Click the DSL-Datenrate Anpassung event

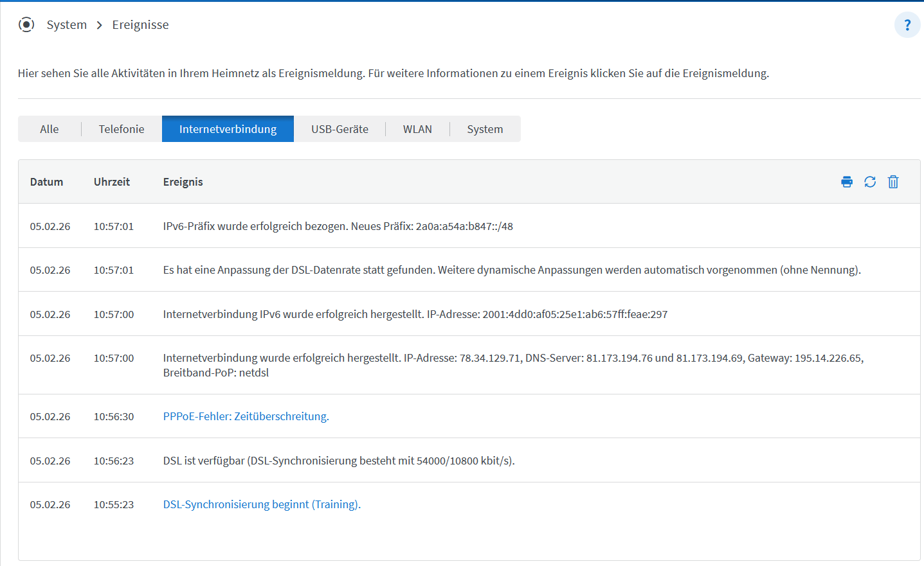pos(511,270)
